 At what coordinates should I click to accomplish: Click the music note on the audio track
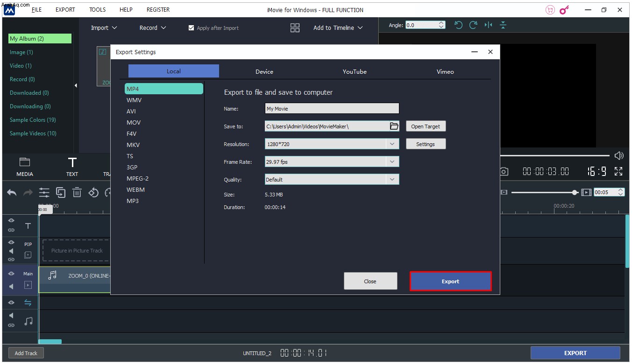28,321
